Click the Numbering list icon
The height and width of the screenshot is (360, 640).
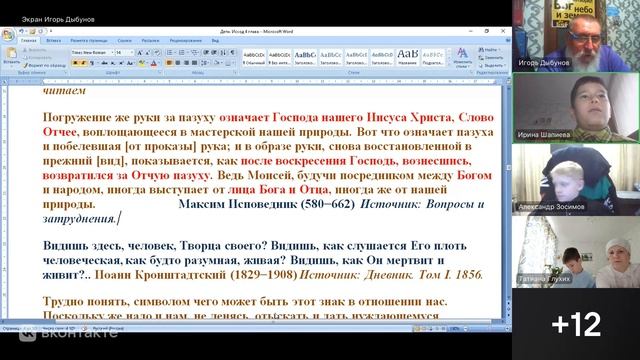coord(182,53)
